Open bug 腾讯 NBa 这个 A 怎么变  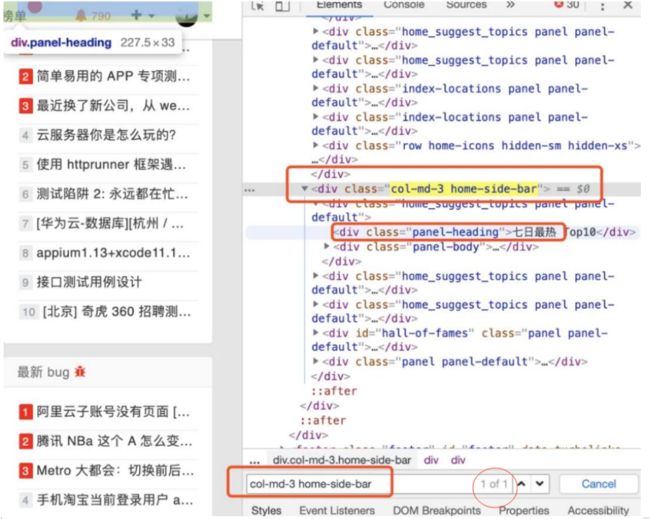(x=114, y=441)
